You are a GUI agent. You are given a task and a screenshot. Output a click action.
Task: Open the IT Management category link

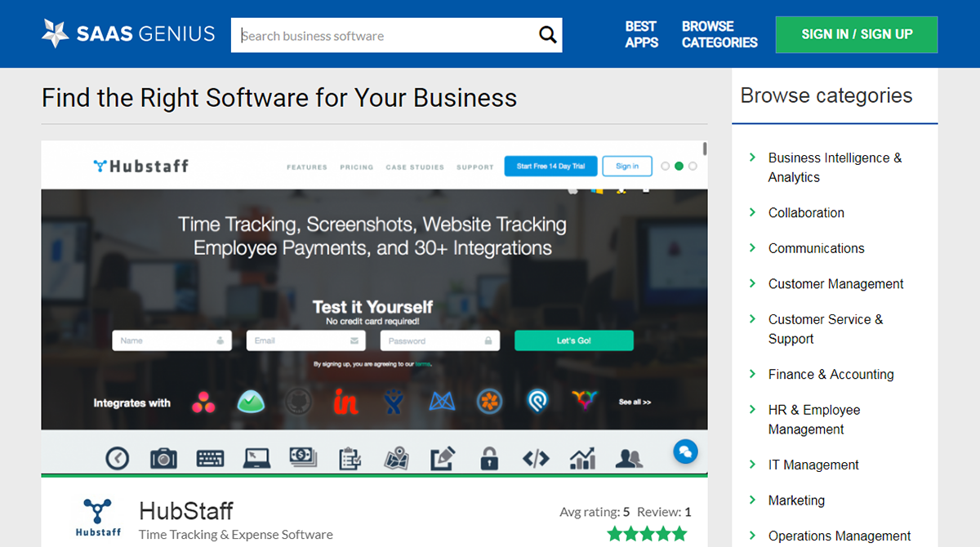click(x=813, y=465)
